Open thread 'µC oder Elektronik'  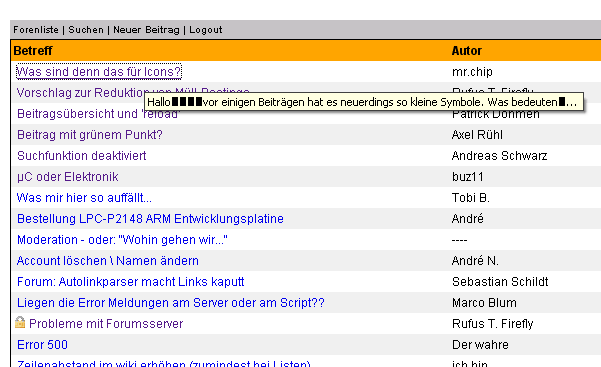(67, 177)
